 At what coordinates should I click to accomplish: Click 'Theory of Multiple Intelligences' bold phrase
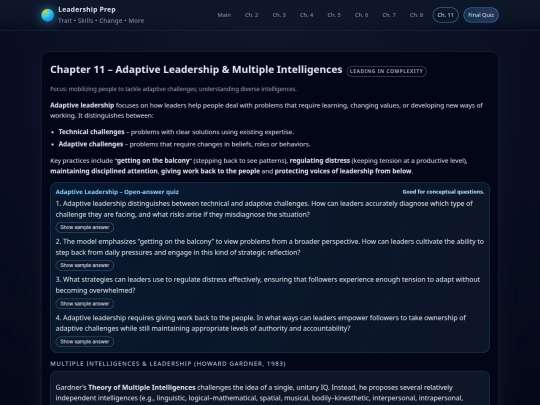pyautogui.click(x=142, y=387)
